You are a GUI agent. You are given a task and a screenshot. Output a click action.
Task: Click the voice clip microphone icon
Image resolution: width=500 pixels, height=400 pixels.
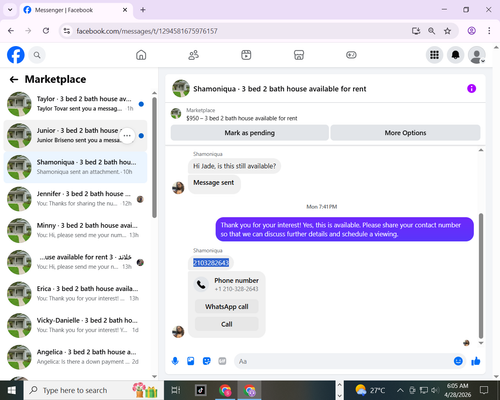(175, 361)
